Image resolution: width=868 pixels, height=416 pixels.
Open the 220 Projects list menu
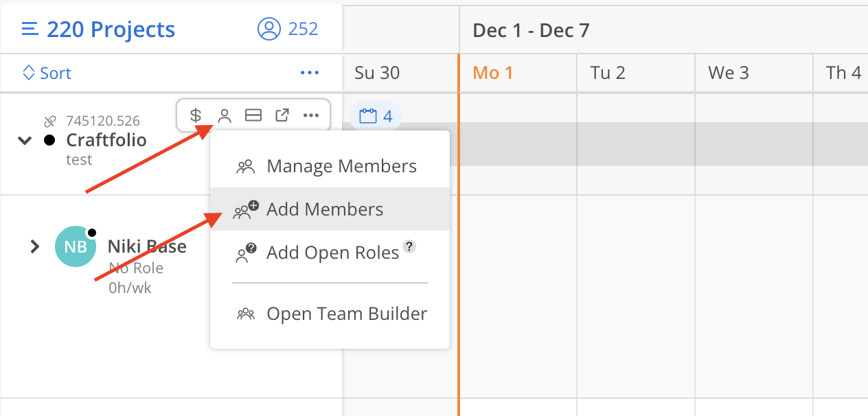coord(30,30)
